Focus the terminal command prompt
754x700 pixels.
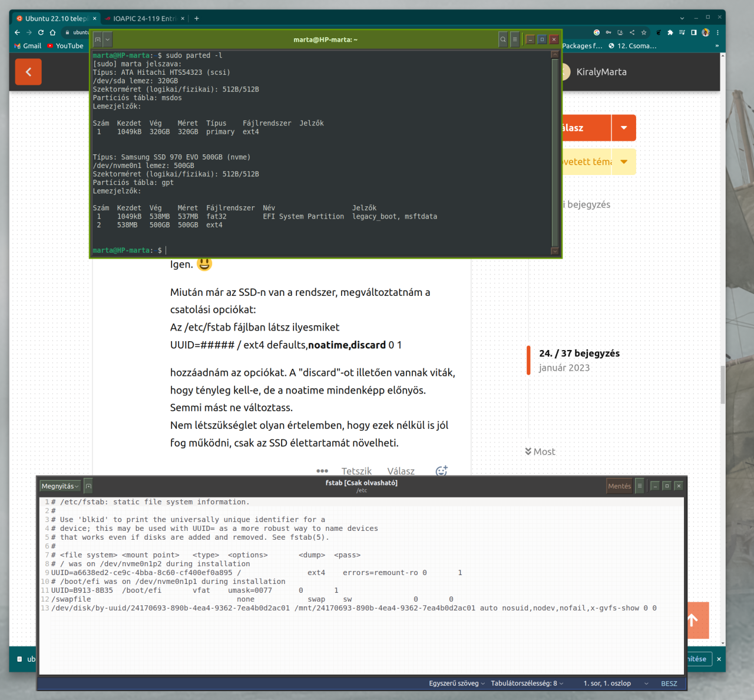(x=166, y=250)
